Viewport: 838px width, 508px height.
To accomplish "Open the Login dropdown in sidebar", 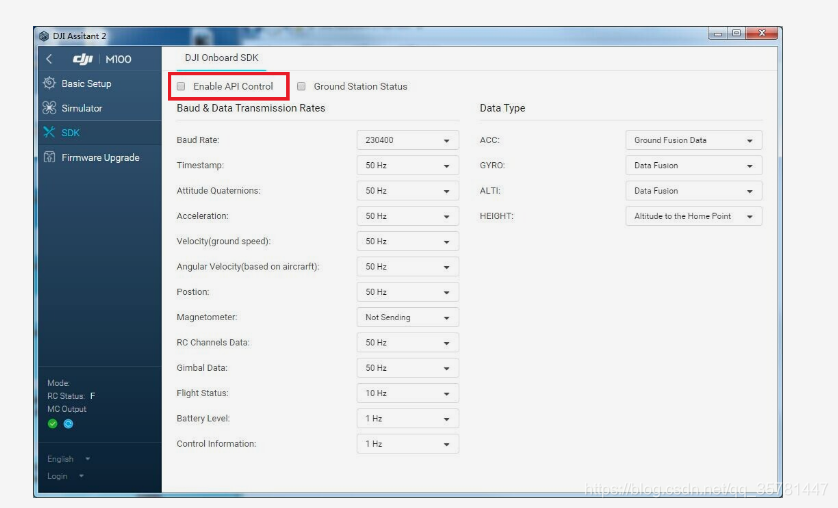I will [x=65, y=476].
